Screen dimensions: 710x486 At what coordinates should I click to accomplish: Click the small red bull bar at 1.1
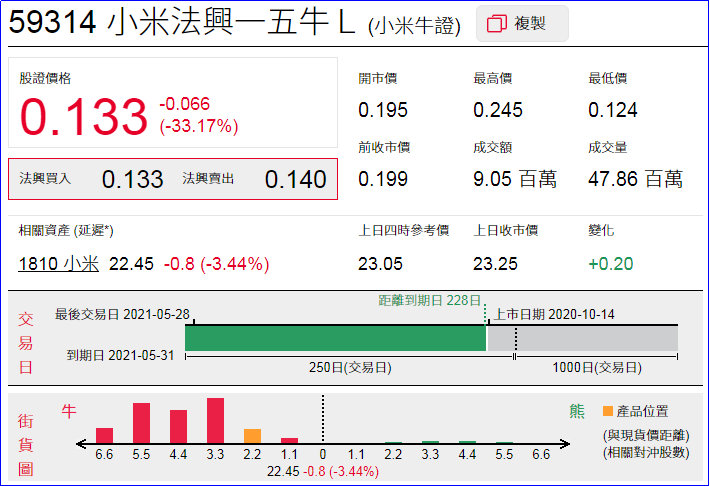tap(289, 440)
